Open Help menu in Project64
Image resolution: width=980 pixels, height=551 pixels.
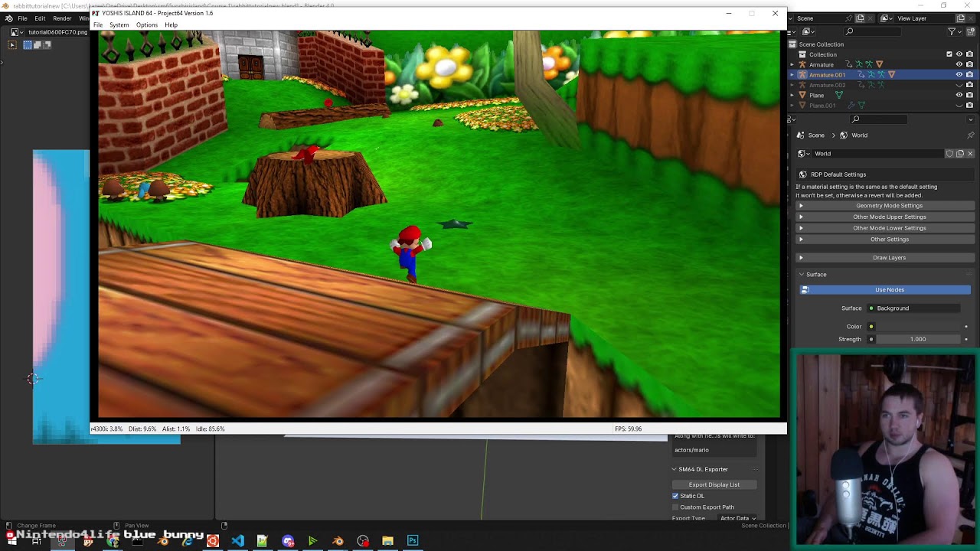click(x=171, y=25)
